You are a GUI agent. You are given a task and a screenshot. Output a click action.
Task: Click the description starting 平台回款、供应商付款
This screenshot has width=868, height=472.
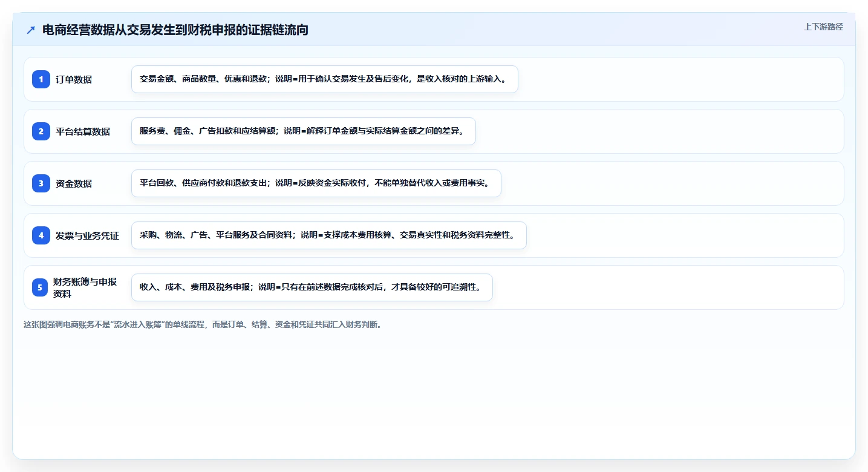pyautogui.click(x=316, y=183)
